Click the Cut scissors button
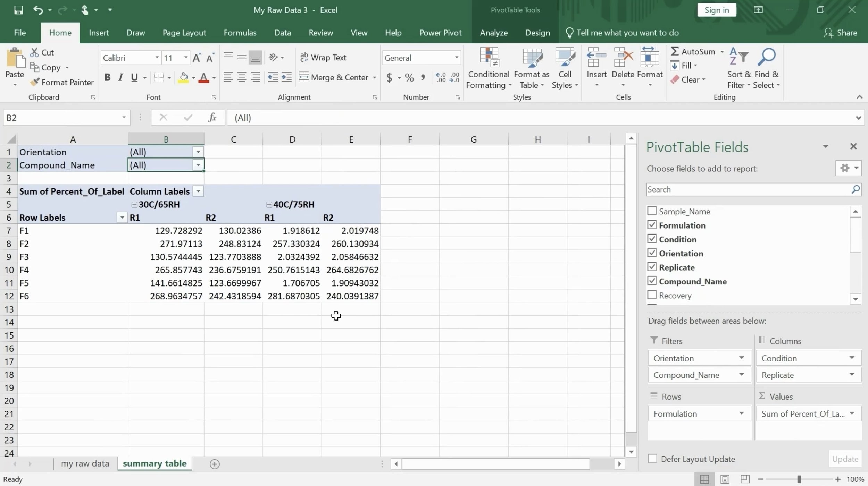Image resolution: width=868 pixels, height=486 pixels. coord(42,52)
